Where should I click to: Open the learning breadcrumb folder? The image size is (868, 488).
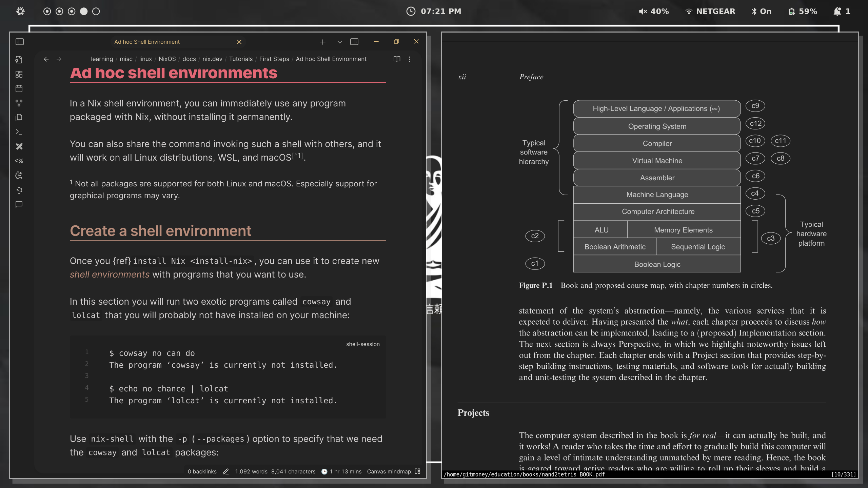(x=102, y=59)
